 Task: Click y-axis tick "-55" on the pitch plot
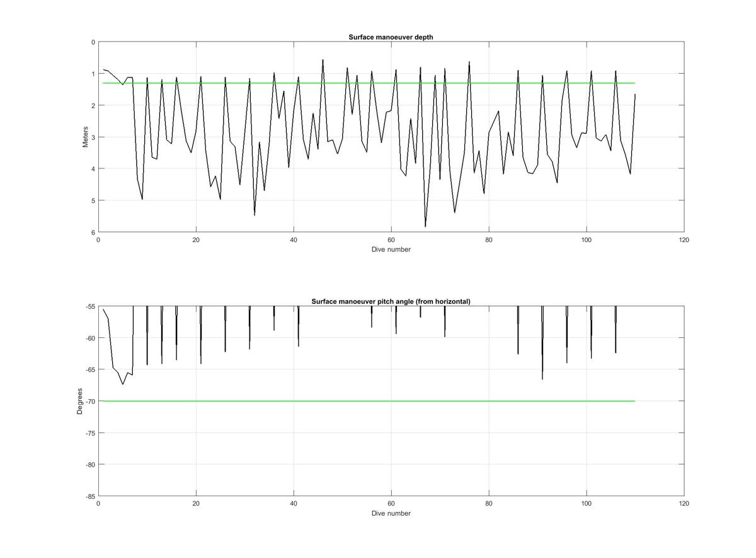89,306
